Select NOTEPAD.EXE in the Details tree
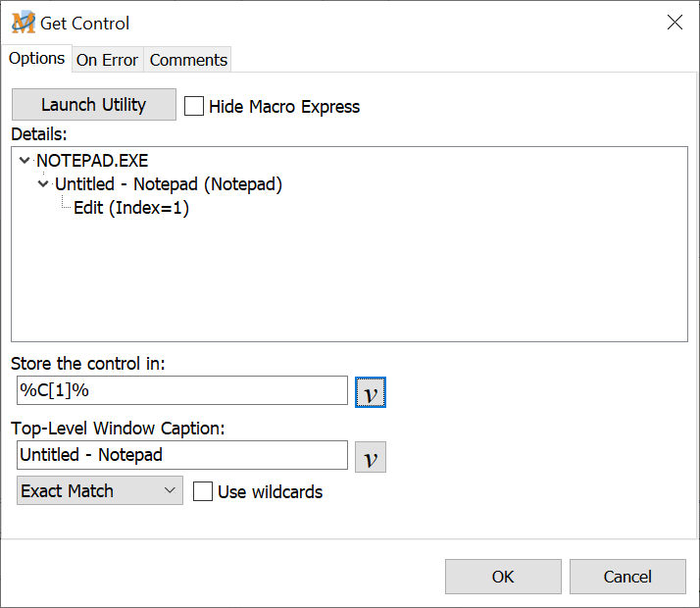The width and height of the screenshot is (700, 608). [92, 160]
